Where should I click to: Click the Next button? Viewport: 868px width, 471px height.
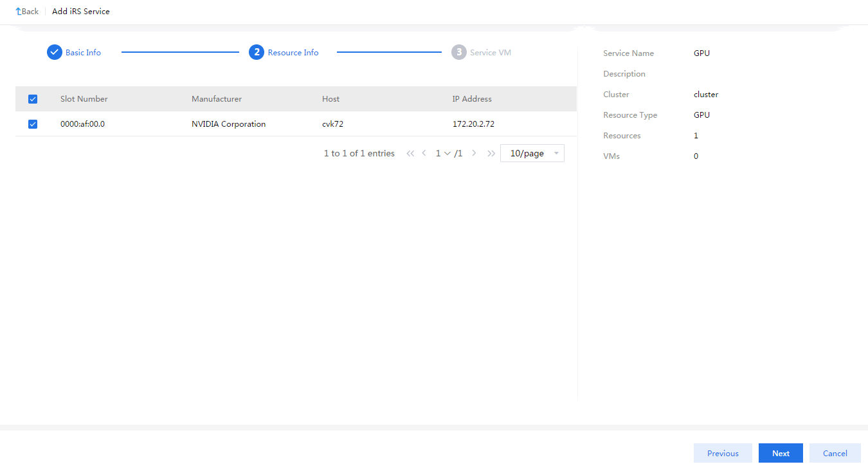click(x=781, y=453)
